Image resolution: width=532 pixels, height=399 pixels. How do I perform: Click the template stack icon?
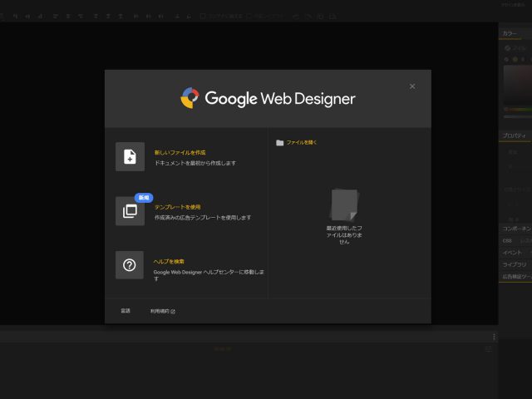[130, 211]
